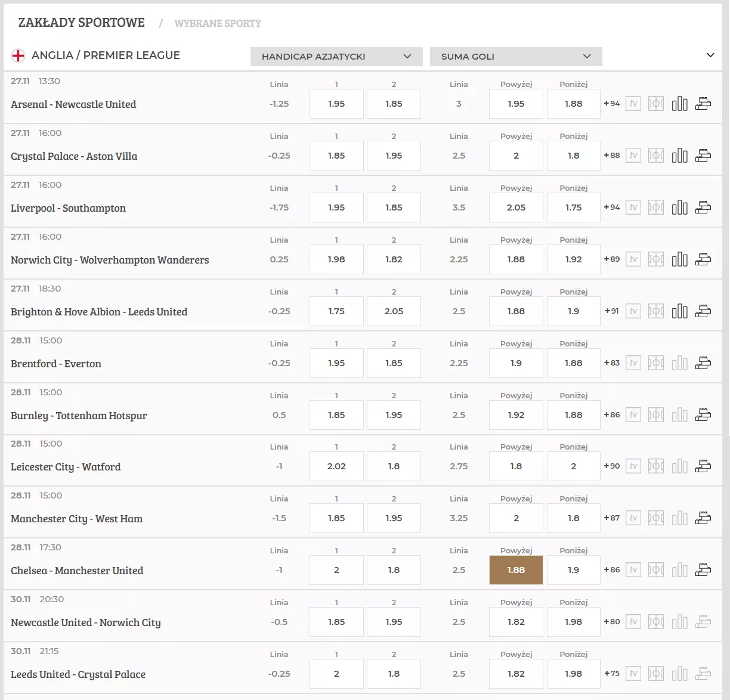The height and width of the screenshot is (700, 730).
Task: Pick Poniżej 1.92 for Norwich City - Wolverhampton
Action: (x=573, y=259)
